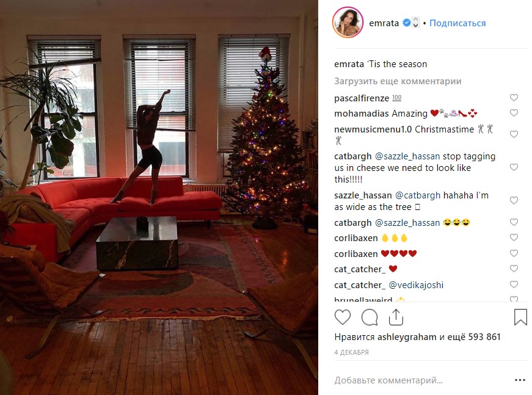This screenshot has height=395, width=532.
Task: Open the three-dot options menu
Action: click(x=520, y=380)
